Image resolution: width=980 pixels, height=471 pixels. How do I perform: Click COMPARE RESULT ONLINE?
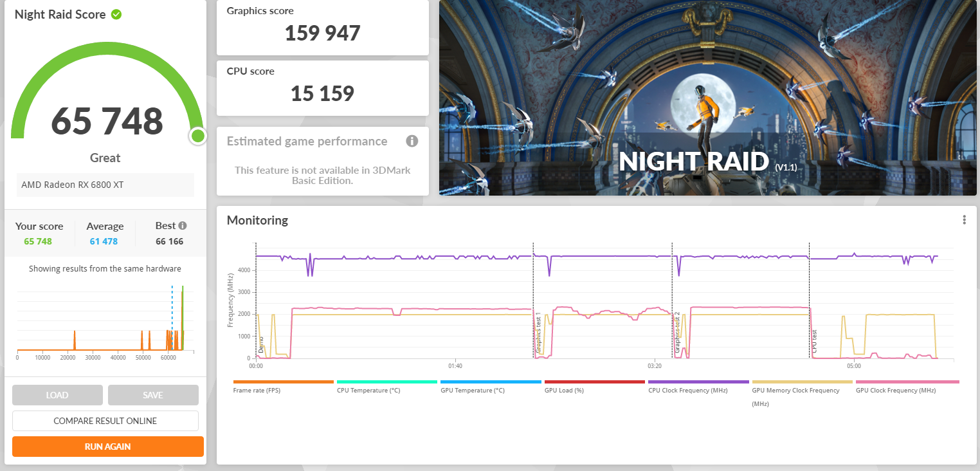(x=105, y=421)
